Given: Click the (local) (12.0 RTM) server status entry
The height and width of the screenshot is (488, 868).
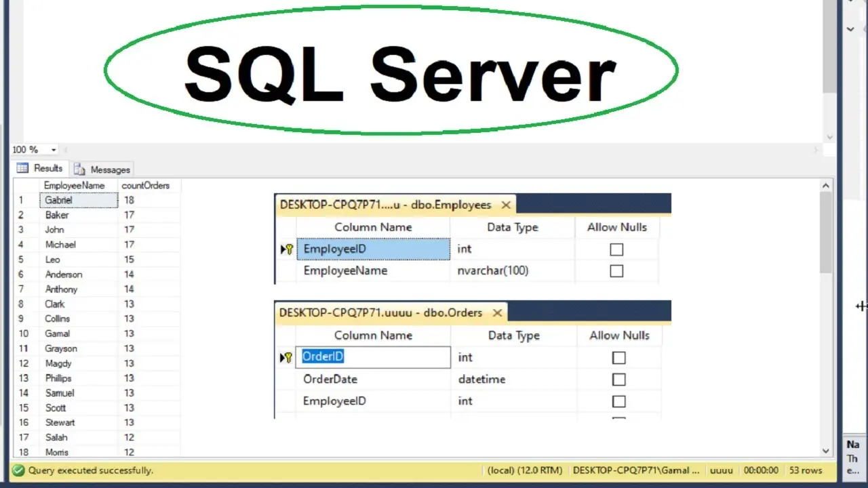Looking at the screenshot, I should (525, 470).
